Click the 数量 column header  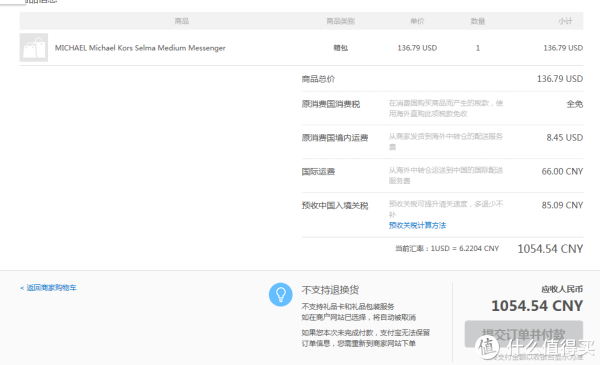478,21
